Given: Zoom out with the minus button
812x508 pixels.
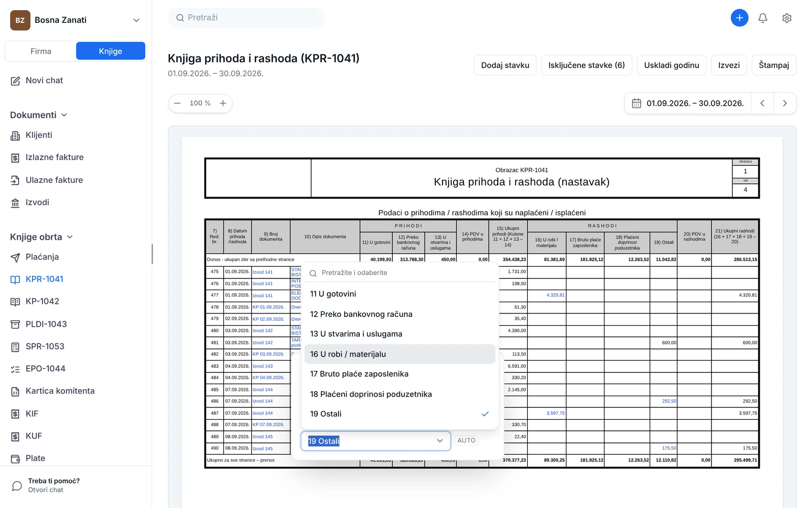Looking at the screenshot, I should pos(177,103).
